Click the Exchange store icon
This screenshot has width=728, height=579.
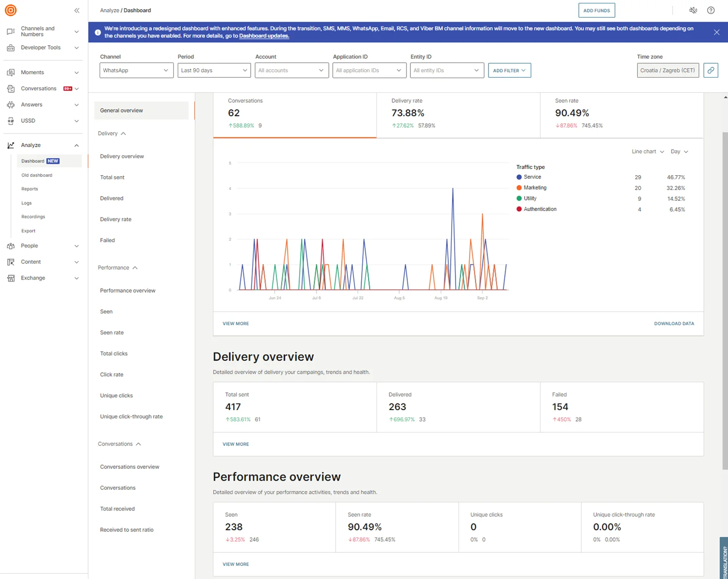tap(11, 278)
